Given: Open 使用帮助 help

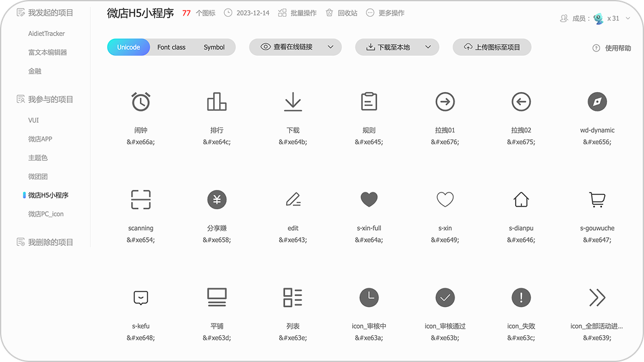Looking at the screenshot, I should tap(612, 48).
